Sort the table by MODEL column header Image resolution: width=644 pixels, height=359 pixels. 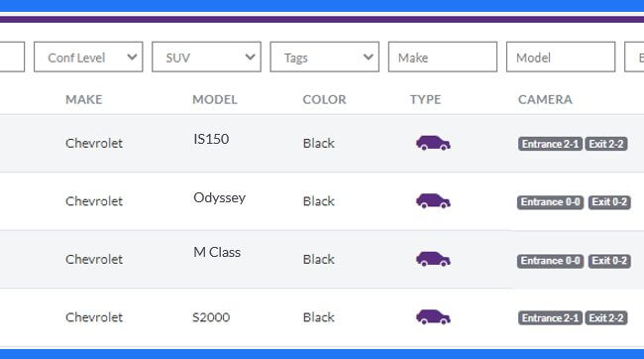pyautogui.click(x=215, y=99)
